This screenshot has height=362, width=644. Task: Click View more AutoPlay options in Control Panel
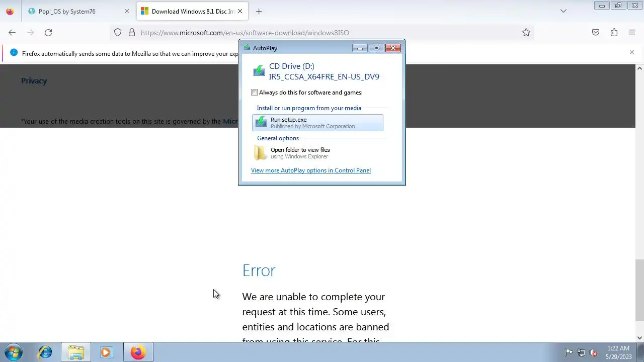tap(311, 170)
